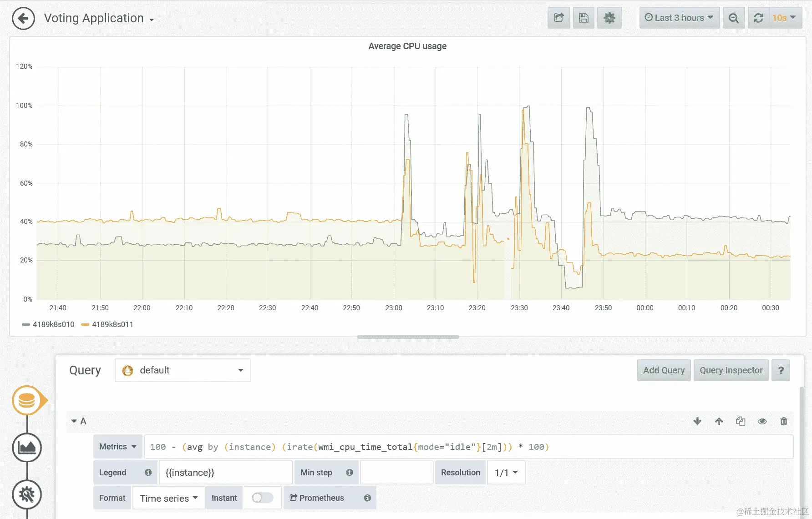Screen dimensions: 812x519
Task: Open the Metrics dropdown
Action: pos(117,447)
